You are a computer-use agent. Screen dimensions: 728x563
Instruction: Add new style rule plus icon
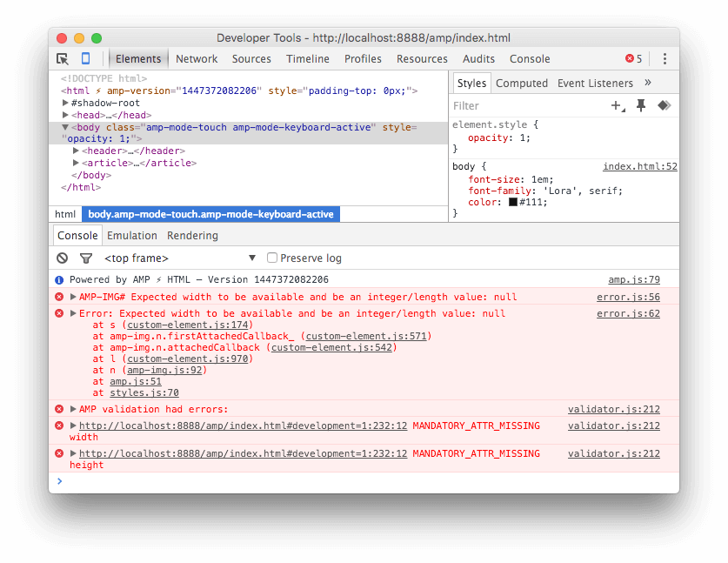point(618,106)
